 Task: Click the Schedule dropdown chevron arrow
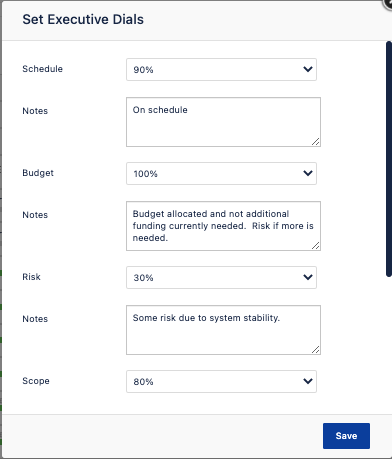coord(308,69)
